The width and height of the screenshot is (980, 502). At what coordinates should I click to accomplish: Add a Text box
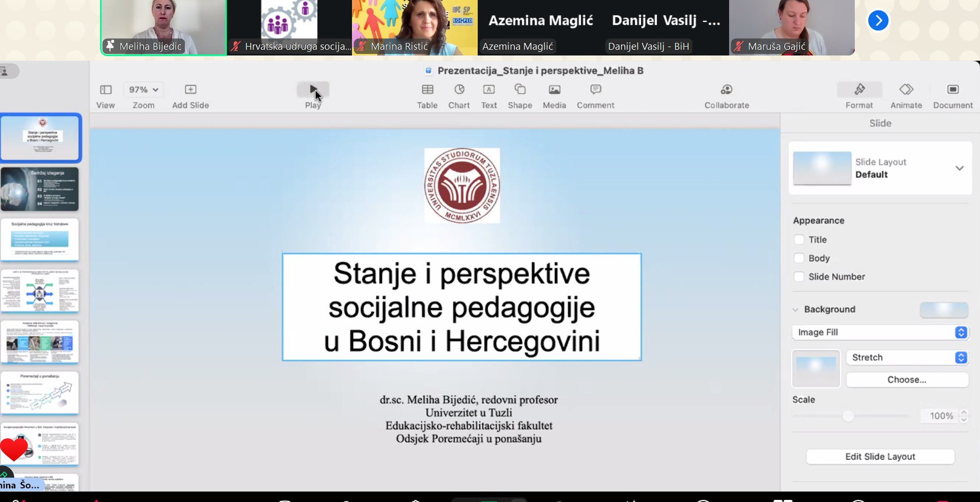(x=489, y=90)
